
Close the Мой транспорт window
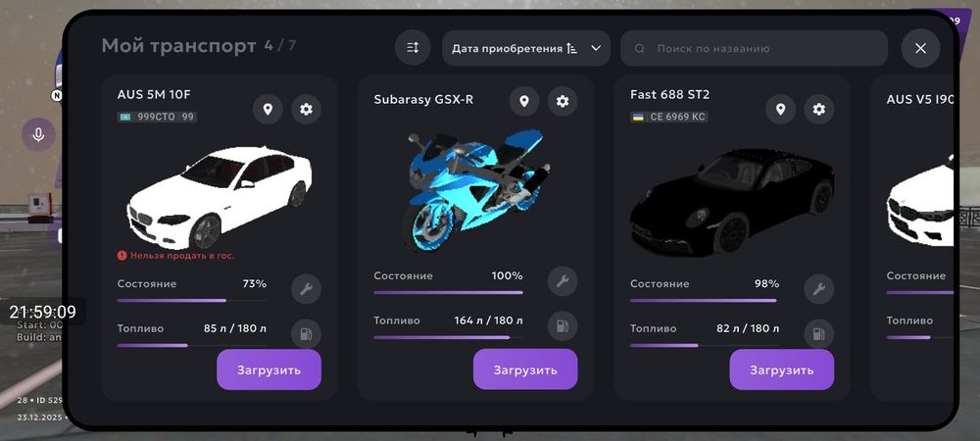(x=920, y=48)
